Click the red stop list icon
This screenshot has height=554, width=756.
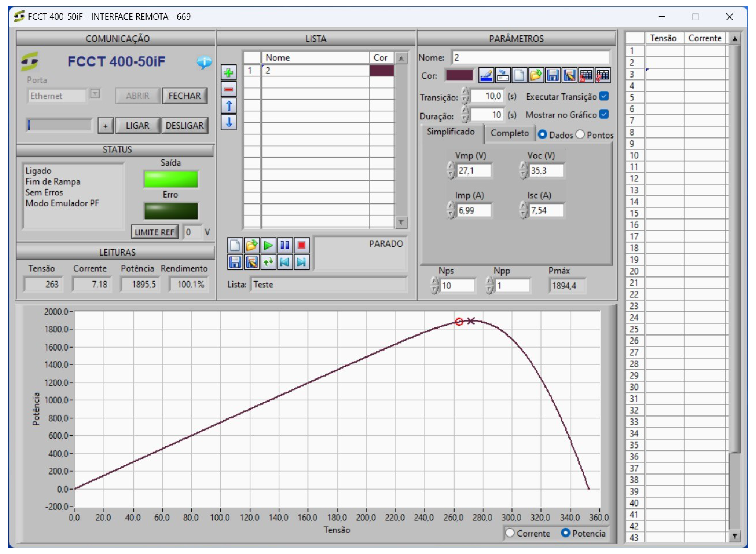tap(301, 245)
